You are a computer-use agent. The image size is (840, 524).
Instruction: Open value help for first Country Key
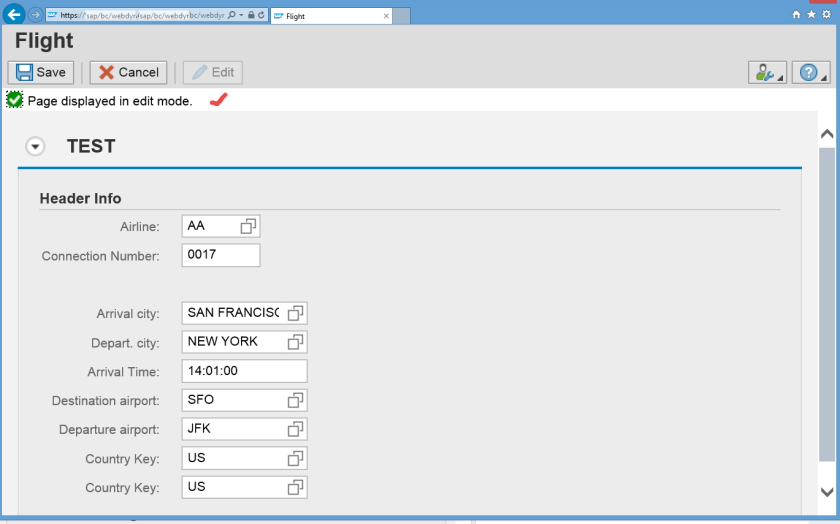[295, 458]
